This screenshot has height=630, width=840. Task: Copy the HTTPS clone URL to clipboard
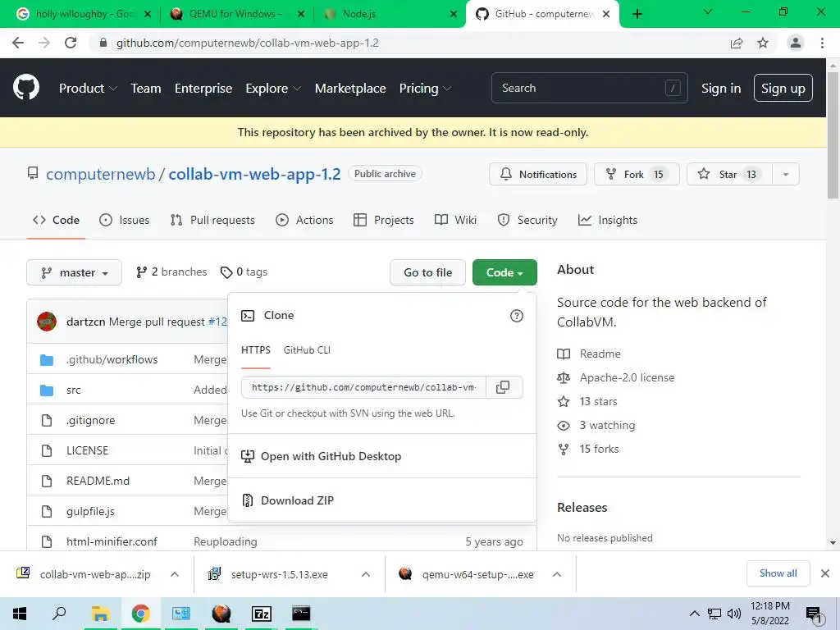[x=503, y=387]
